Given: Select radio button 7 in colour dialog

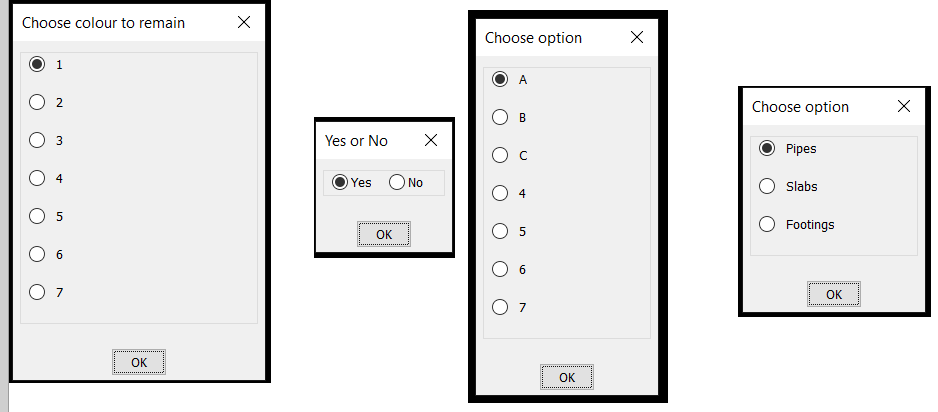Looking at the screenshot, I should [38, 292].
